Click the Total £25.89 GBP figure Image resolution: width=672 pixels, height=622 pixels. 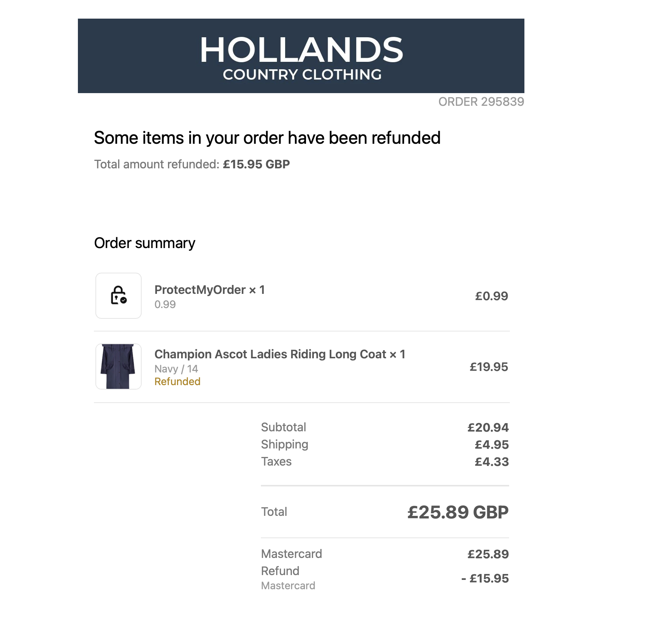pyautogui.click(x=458, y=512)
